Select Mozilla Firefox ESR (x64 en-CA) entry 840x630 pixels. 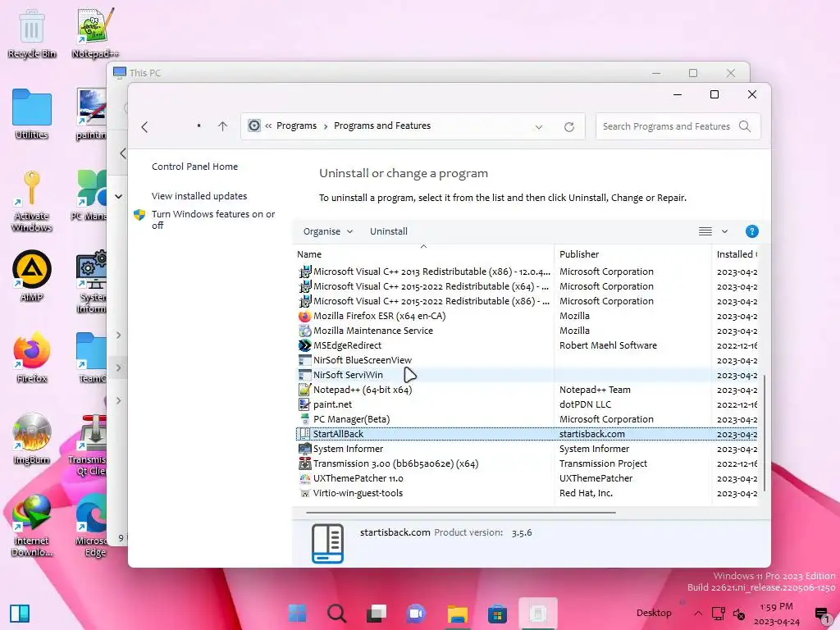[x=527, y=316]
